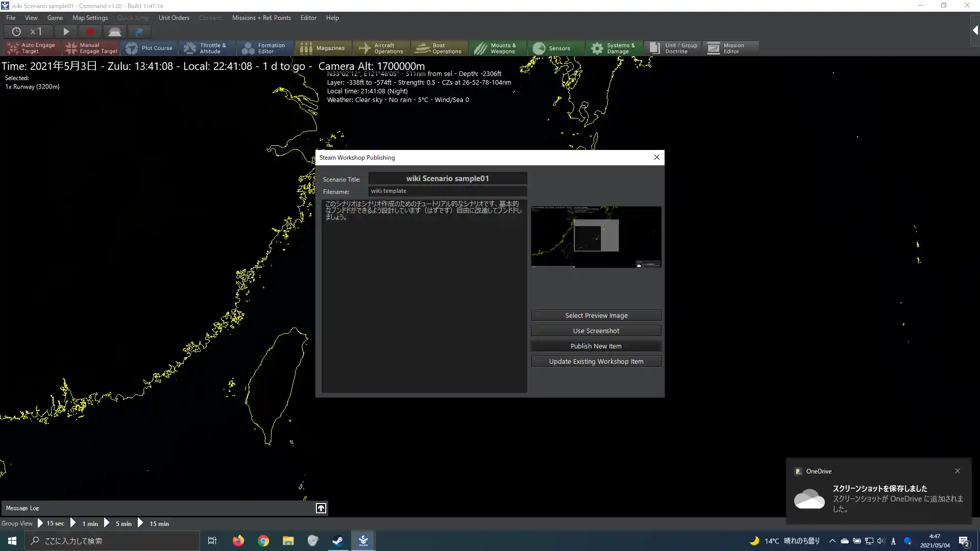Screen dimensions: 980x551
Task: Open the Missions + Ref. Points menu
Action: 261,18
